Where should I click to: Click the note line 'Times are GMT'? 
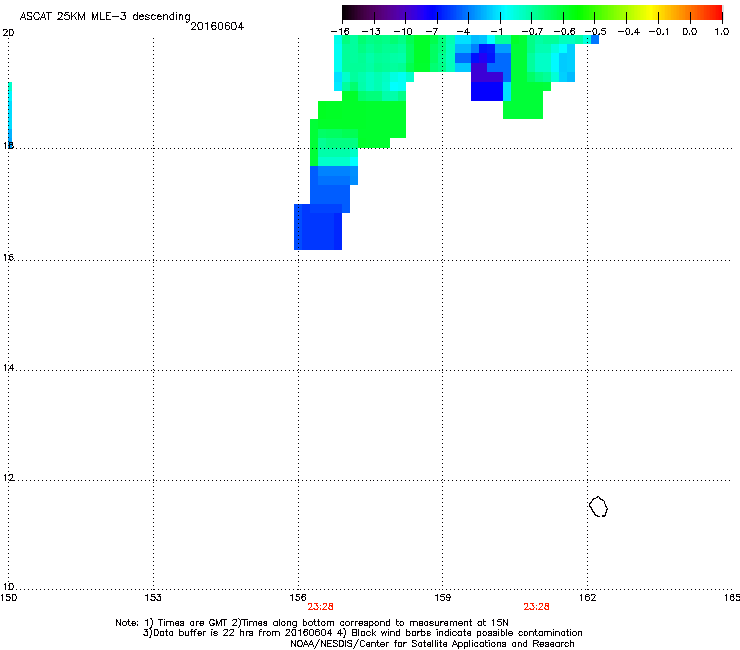[193, 623]
